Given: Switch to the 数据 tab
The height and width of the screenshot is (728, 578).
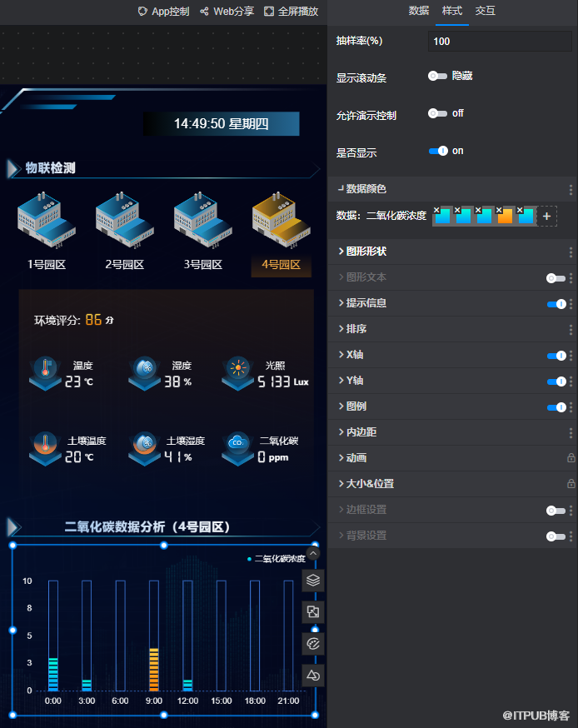Looking at the screenshot, I should point(418,11).
